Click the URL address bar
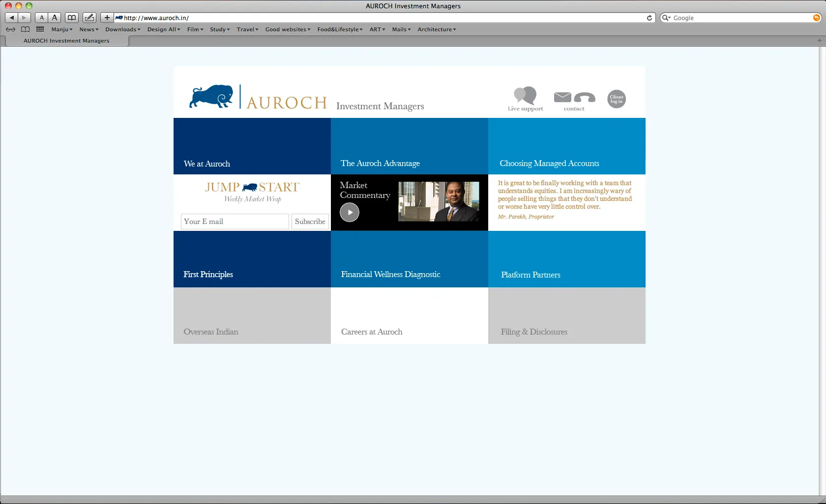Screen dimensions: 826x504 pos(383,18)
